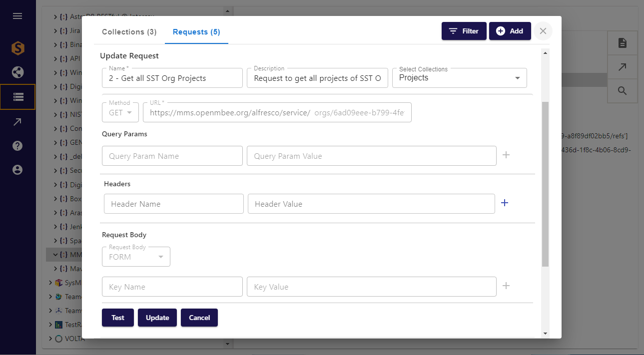644x355 pixels.
Task: Click the share icon in left sidebar
Action: [x=17, y=72]
